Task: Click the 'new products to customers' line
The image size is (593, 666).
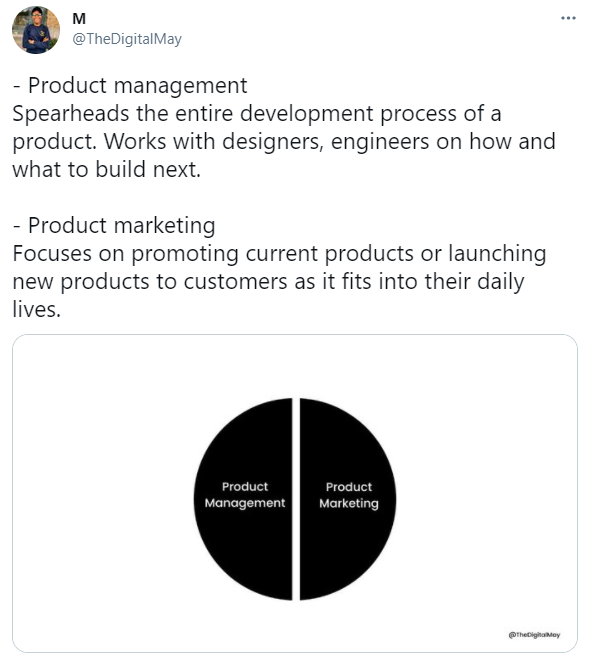Action: (x=268, y=282)
